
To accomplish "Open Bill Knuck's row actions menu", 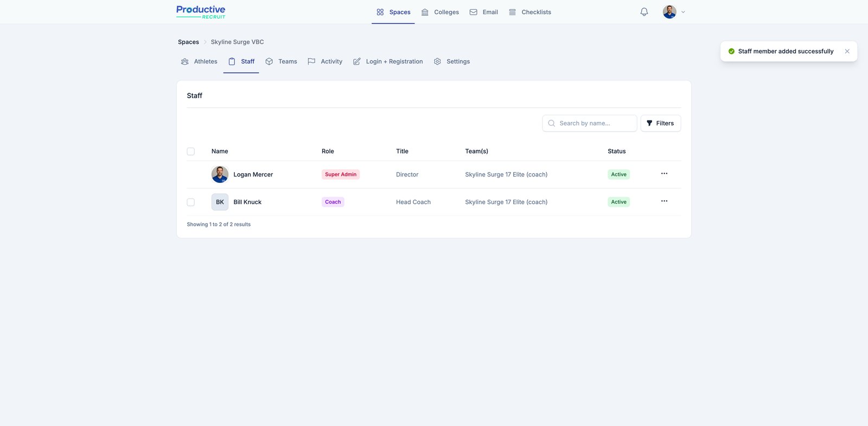I will [664, 201].
